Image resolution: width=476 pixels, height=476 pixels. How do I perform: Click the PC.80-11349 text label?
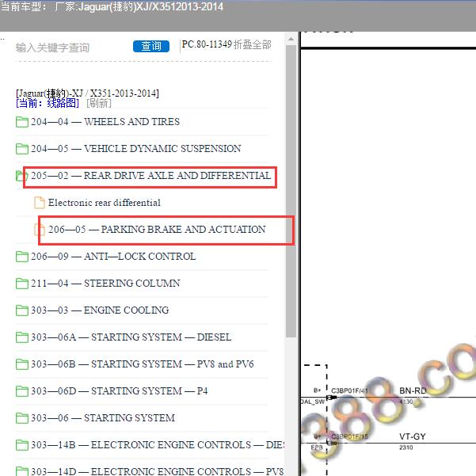coord(207,44)
